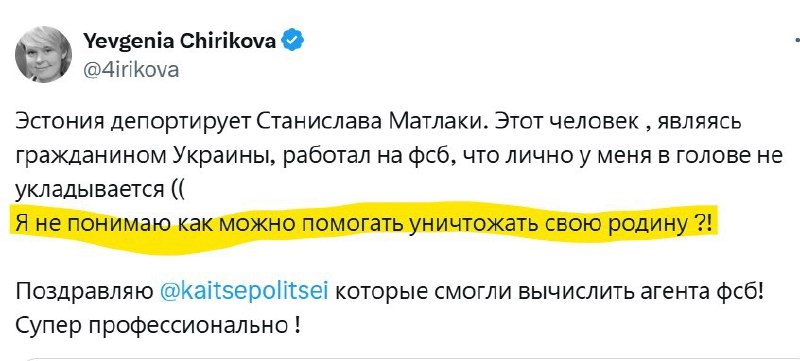Open the @kaitsepolitsei mention link

(x=244, y=292)
